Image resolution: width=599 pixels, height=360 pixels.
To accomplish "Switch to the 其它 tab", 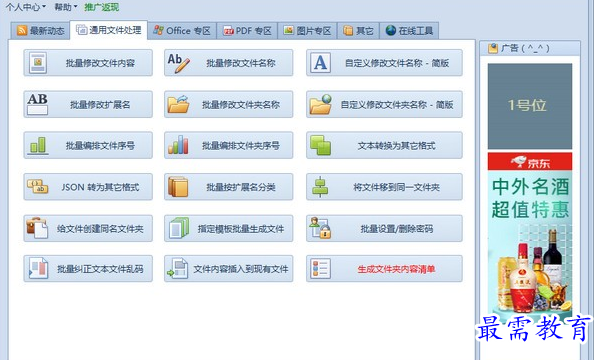I will pos(358,31).
